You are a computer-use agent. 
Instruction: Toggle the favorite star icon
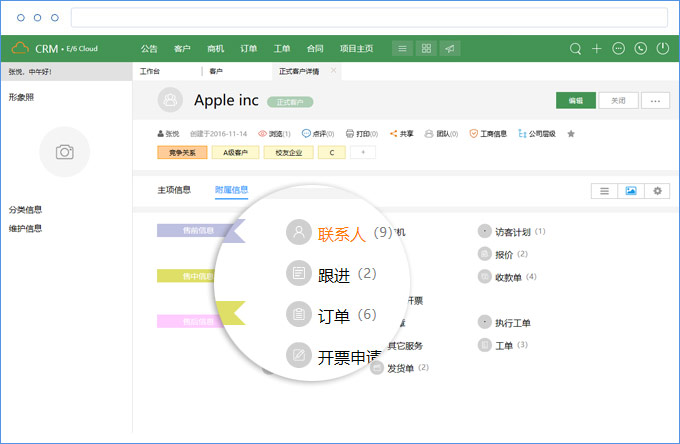[x=571, y=133]
